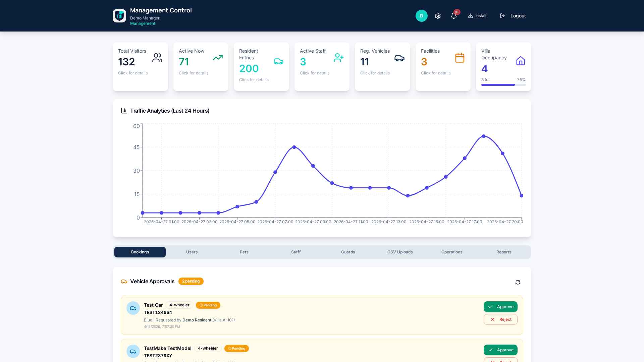Click the Reg. Vehicles car icon
Viewport: 644px width, 362px height.
(x=399, y=58)
